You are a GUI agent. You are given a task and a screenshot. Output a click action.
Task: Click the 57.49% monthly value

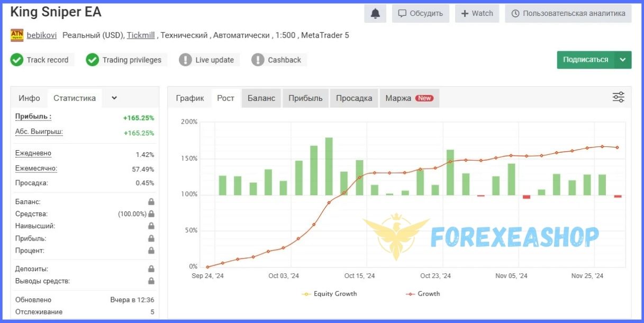[143, 169]
